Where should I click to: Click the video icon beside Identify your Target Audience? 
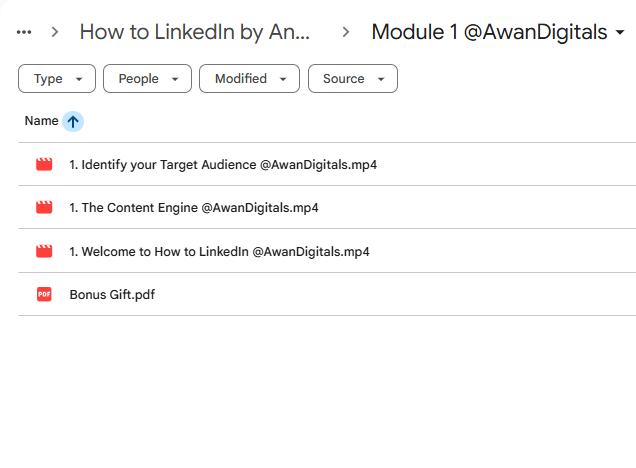click(44, 164)
